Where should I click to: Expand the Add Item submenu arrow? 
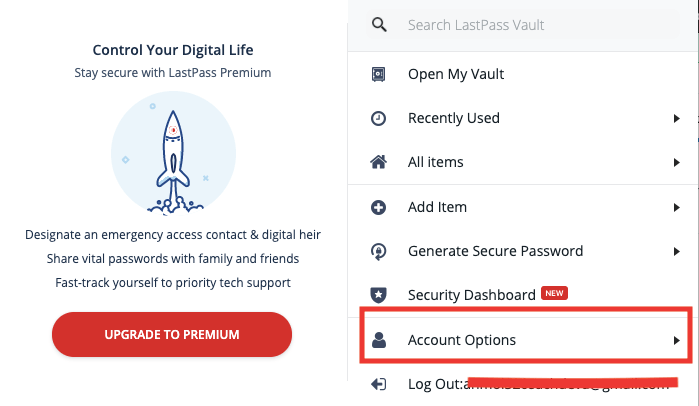click(x=677, y=208)
